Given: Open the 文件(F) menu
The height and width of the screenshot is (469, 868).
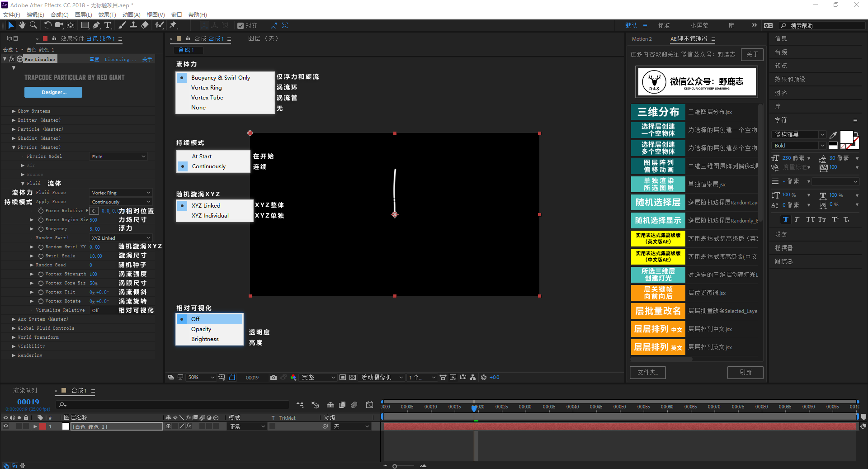Looking at the screenshot, I should [12, 14].
